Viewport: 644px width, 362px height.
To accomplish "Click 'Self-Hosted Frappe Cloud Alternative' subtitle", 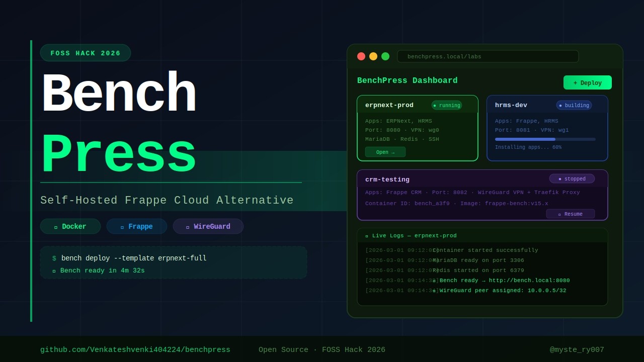I will click(167, 201).
